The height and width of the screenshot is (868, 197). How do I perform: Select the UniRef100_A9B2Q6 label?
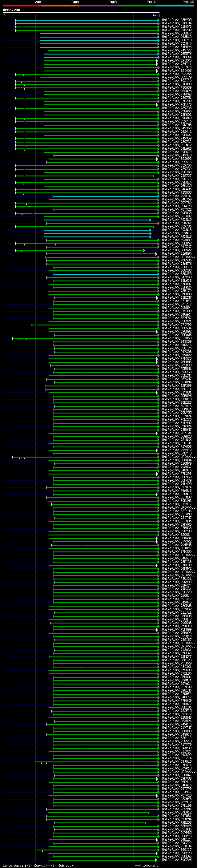[x=177, y=822]
